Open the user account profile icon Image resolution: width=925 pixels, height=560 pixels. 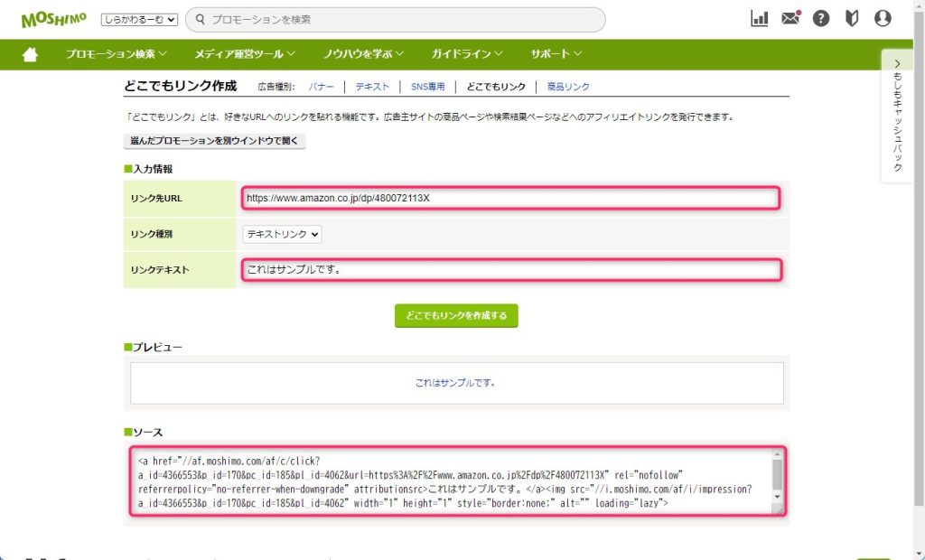click(883, 19)
